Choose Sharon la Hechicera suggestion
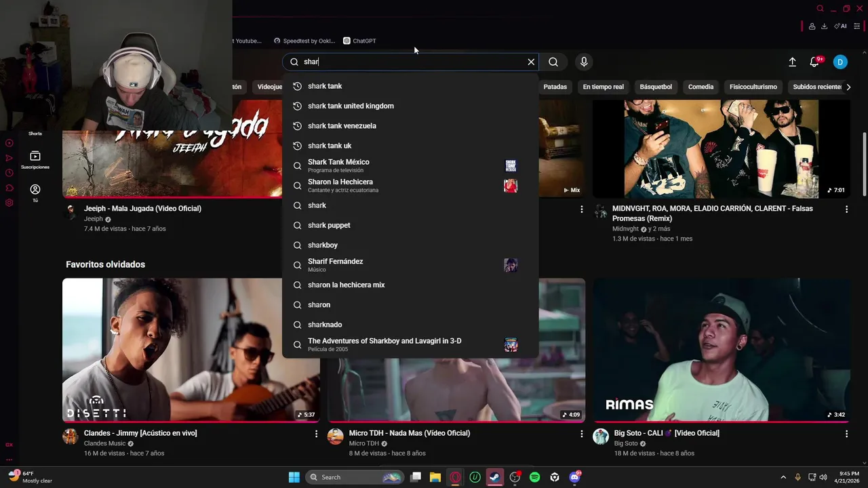The width and height of the screenshot is (868, 488). point(410,186)
